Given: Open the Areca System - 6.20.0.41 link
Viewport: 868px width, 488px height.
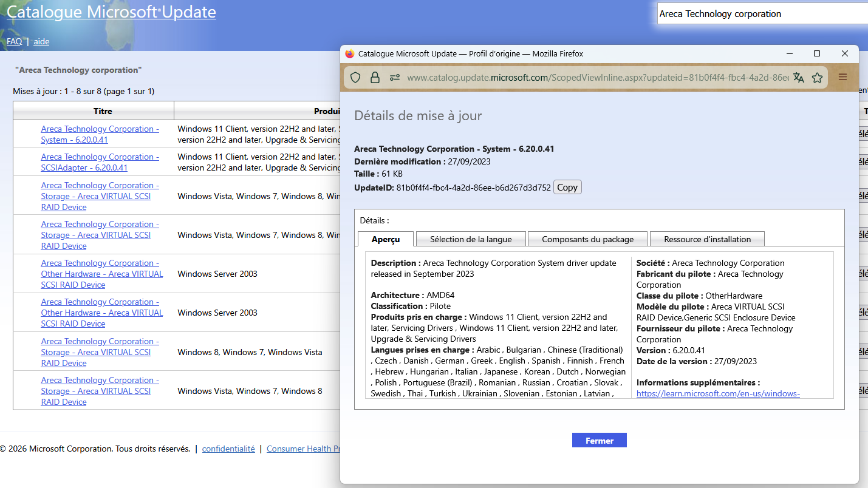Looking at the screenshot, I should coord(100,134).
